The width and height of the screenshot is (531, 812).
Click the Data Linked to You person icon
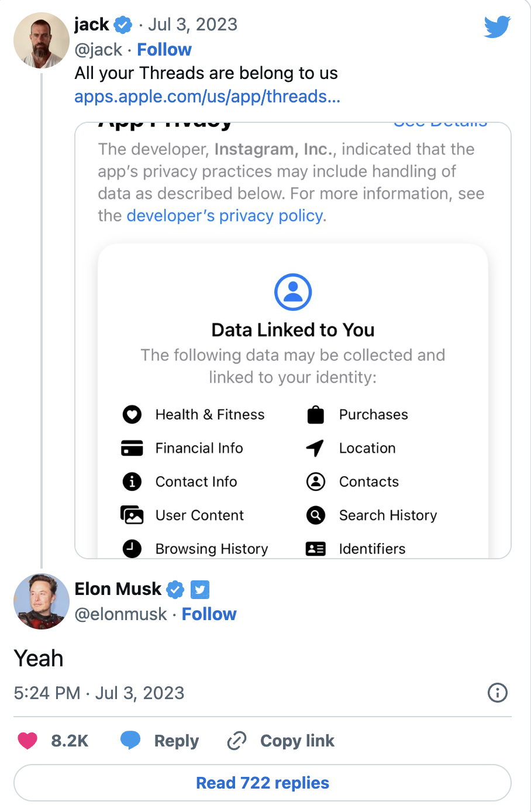[292, 292]
